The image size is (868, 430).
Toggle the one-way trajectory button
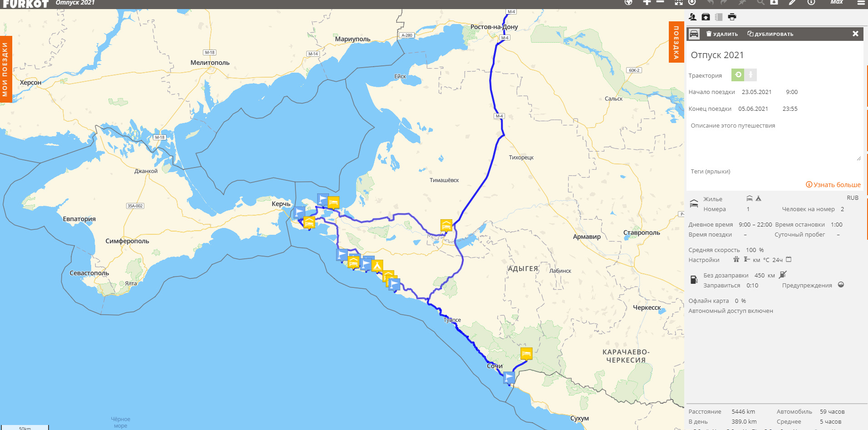point(750,74)
